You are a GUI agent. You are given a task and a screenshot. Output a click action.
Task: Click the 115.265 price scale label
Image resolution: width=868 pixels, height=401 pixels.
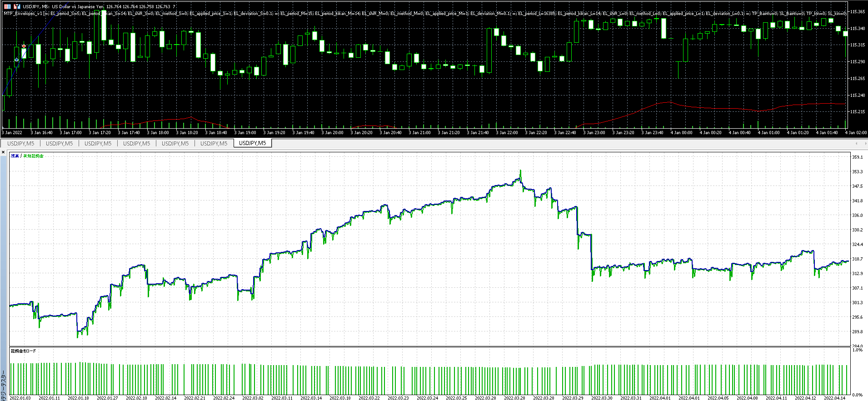857,79
